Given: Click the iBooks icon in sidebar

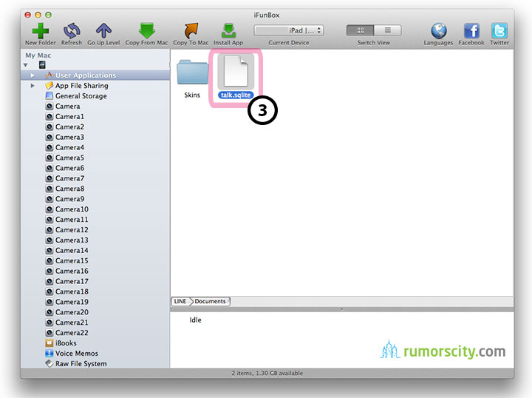Looking at the screenshot, I should pos(50,343).
